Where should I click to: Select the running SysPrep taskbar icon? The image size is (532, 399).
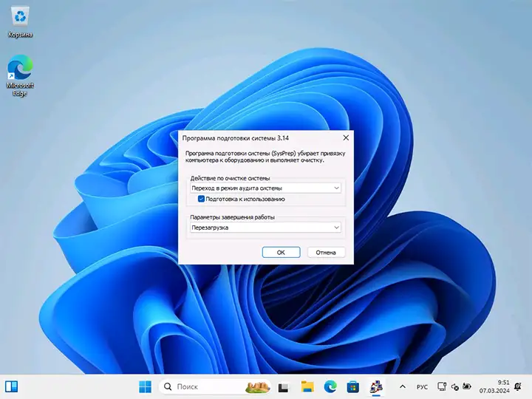point(376,386)
